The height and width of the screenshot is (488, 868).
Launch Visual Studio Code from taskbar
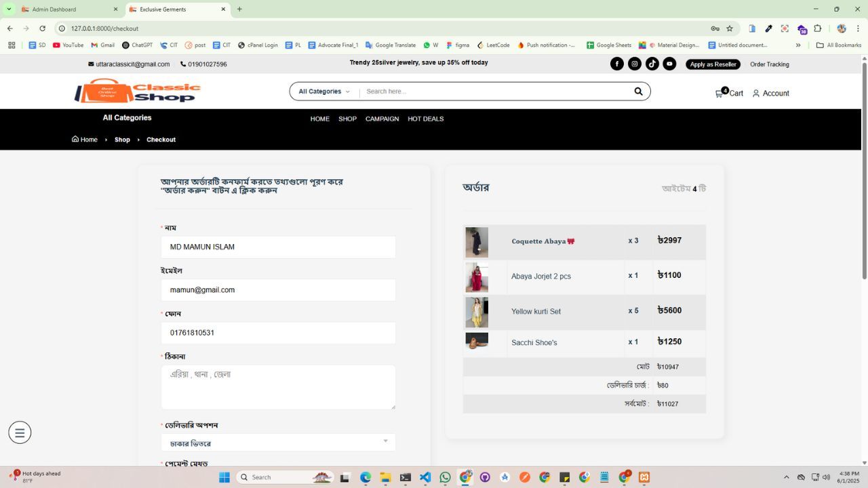pos(425,477)
